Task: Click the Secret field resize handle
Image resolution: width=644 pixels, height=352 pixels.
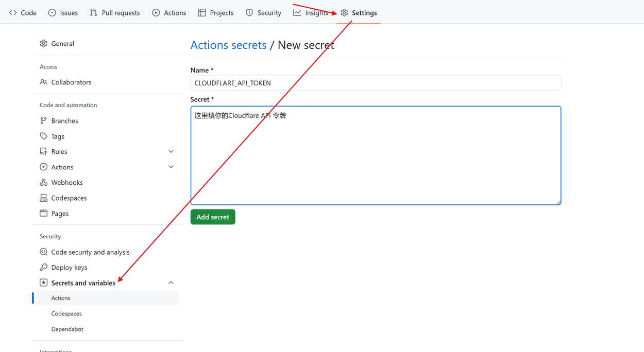Action: (x=558, y=202)
